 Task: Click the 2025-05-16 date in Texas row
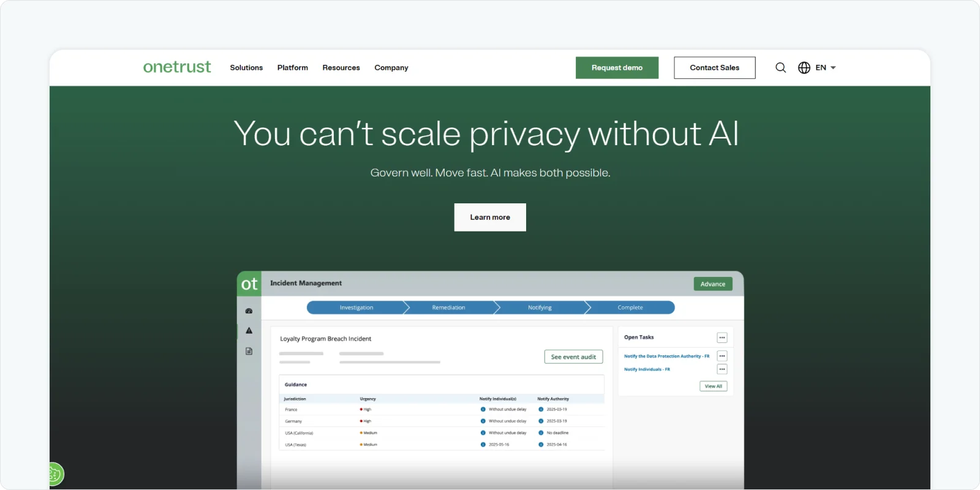[x=499, y=445]
